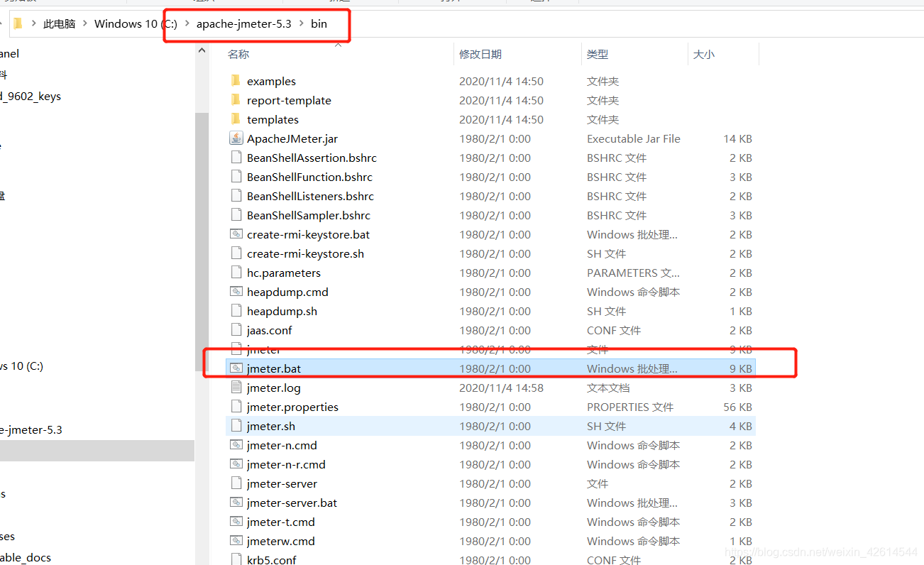This screenshot has height=565, width=924.
Task: Click the jmeter.properties file icon
Action: [x=236, y=407]
